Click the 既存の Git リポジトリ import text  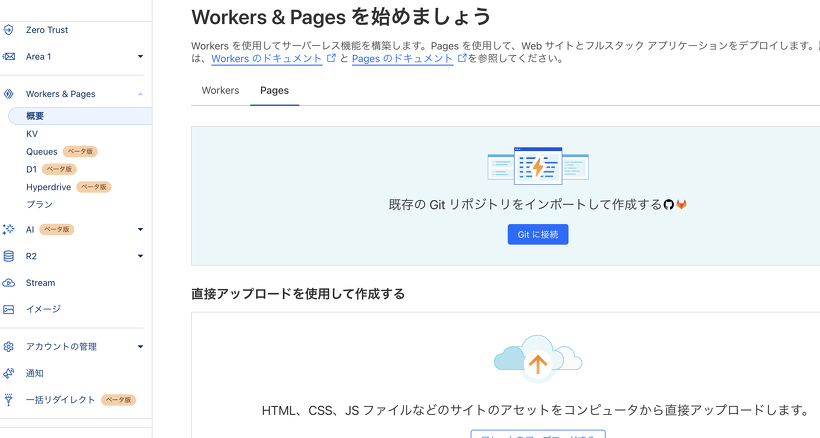click(526, 205)
